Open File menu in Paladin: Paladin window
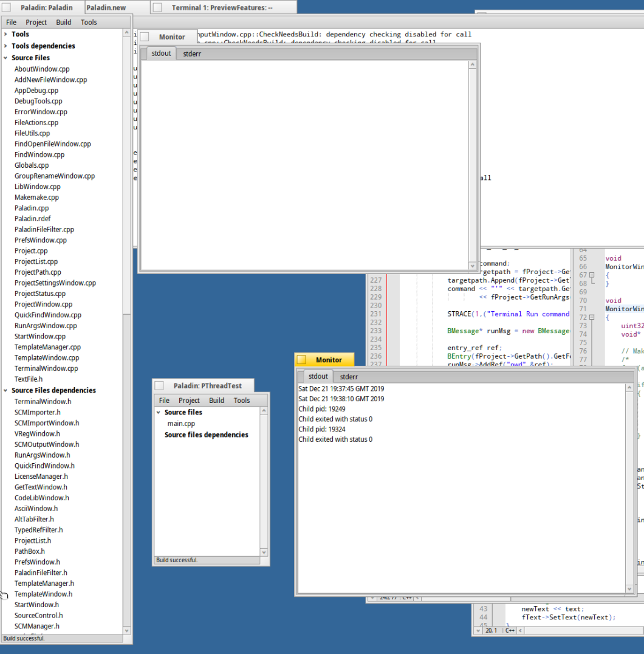This screenshot has height=654, width=644. tap(12, 22)
